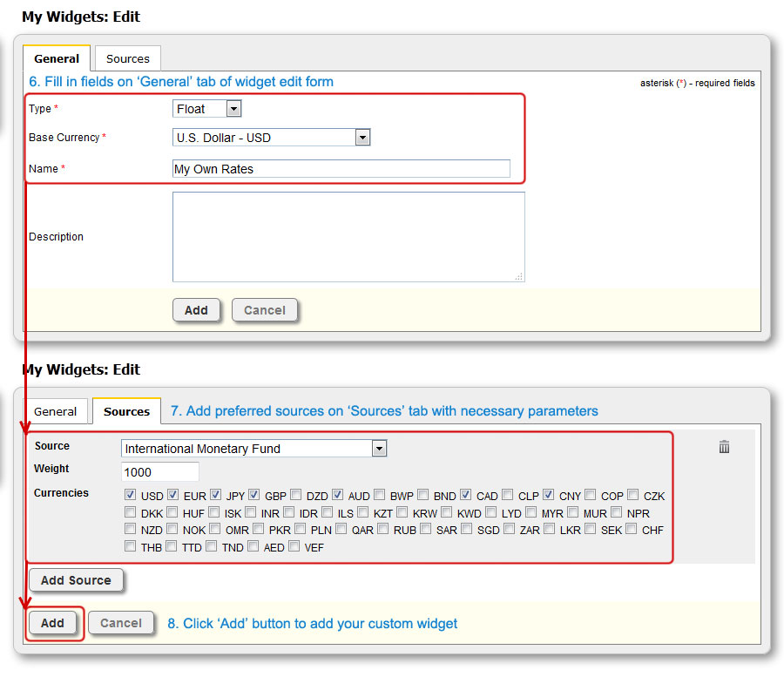Click the Add Source button

click(76, 580)
